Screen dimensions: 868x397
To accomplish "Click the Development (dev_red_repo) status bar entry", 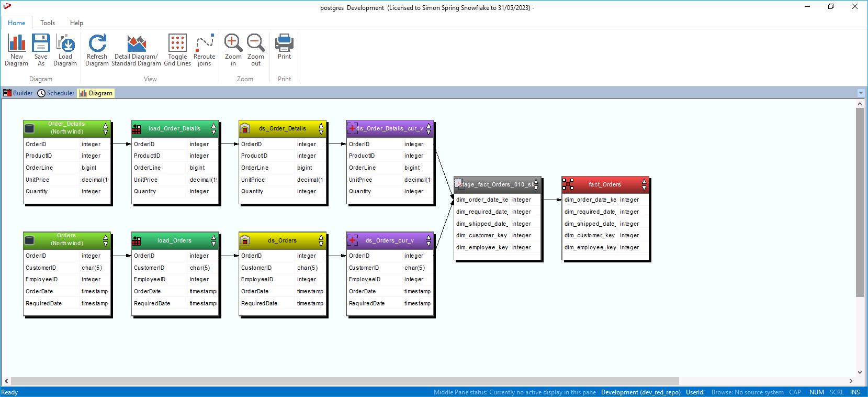I will 641,392.
